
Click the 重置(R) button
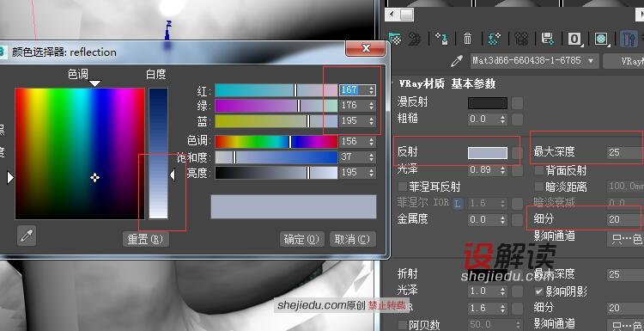pos(146,239)
